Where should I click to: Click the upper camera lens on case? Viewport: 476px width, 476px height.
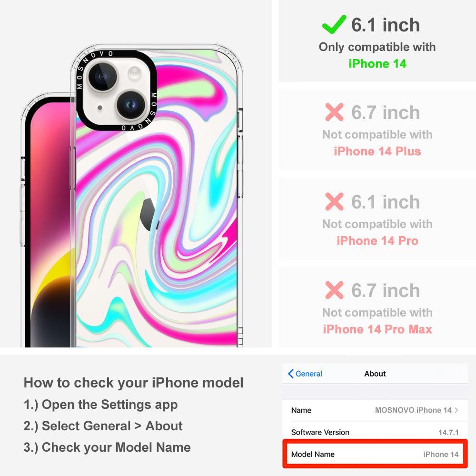[102, 76]
